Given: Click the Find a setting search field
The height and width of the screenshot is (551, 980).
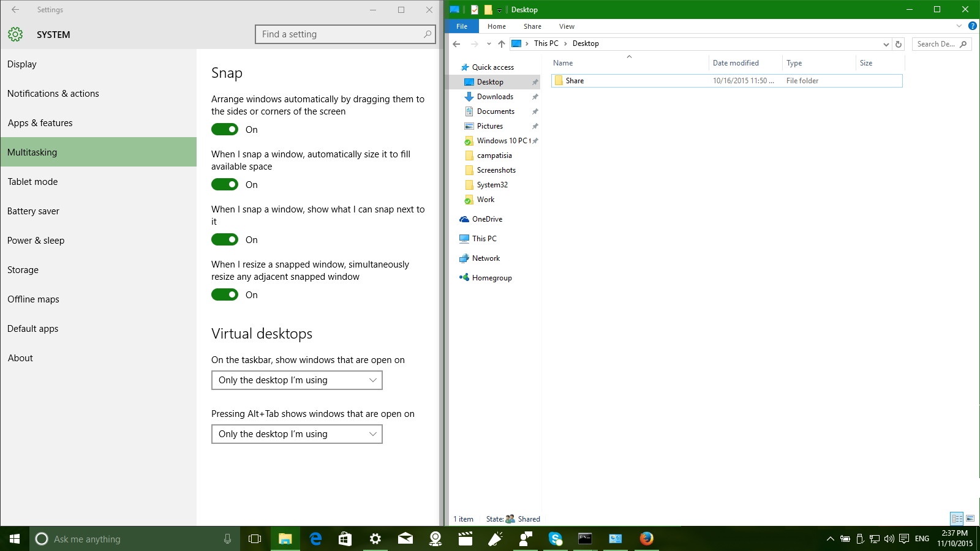Looking at the screenshot, I should 345,34.
